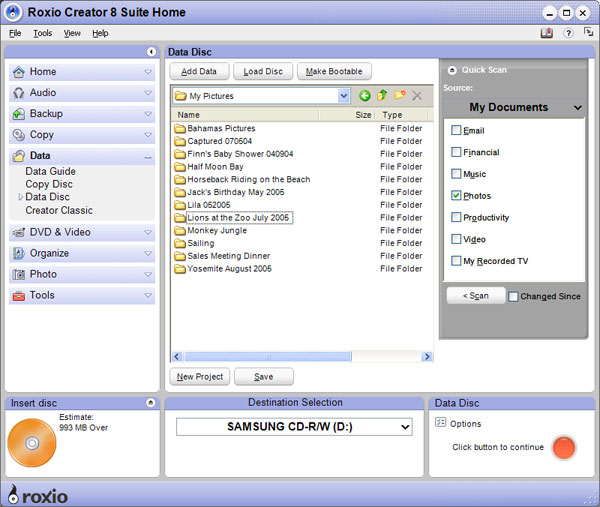Click the Options icon in Data Disc panel
Screen dimensions: 600x507
click(x=441, y=423)
